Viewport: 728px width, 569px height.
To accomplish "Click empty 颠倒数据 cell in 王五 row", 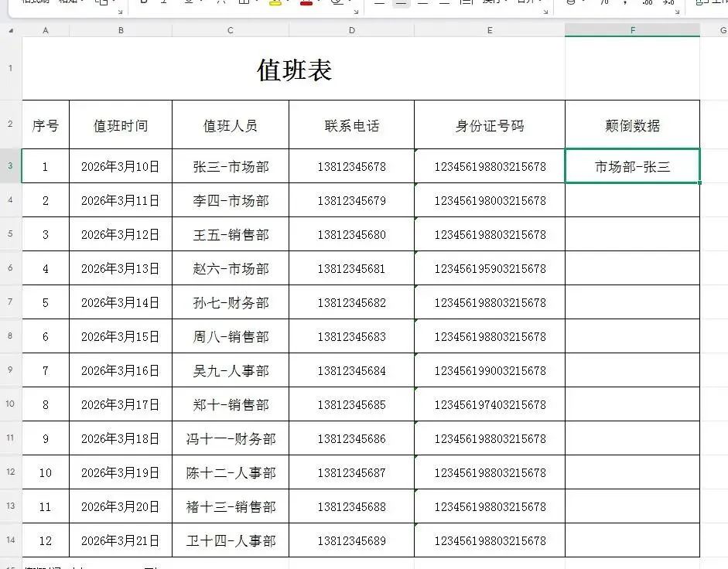I will (632, 234).
